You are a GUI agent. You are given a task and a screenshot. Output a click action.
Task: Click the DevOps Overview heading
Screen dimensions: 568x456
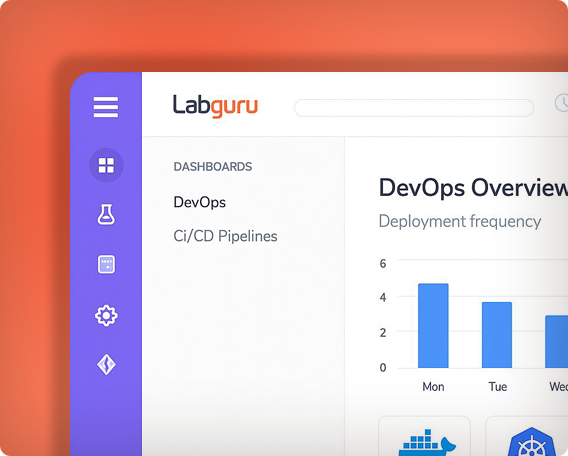(473, 188)
